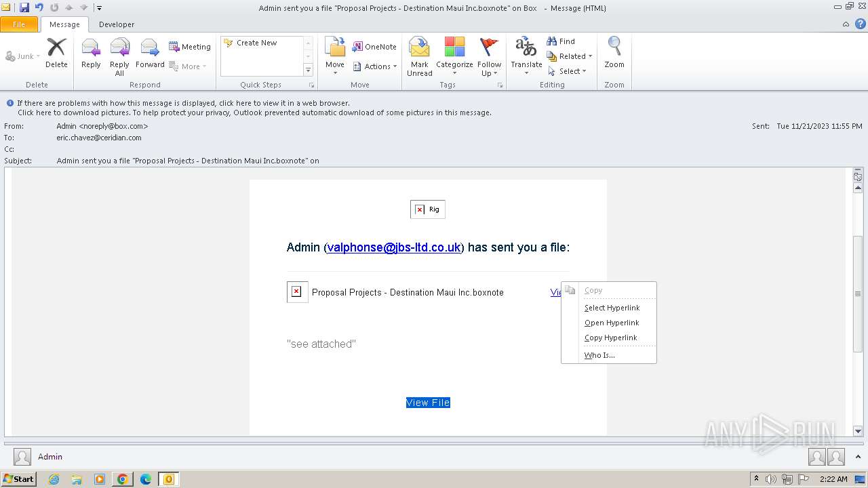868x488 pixels.
Task: Open Google Chrome from the taskbar
Action: click(x=123, y=479)
